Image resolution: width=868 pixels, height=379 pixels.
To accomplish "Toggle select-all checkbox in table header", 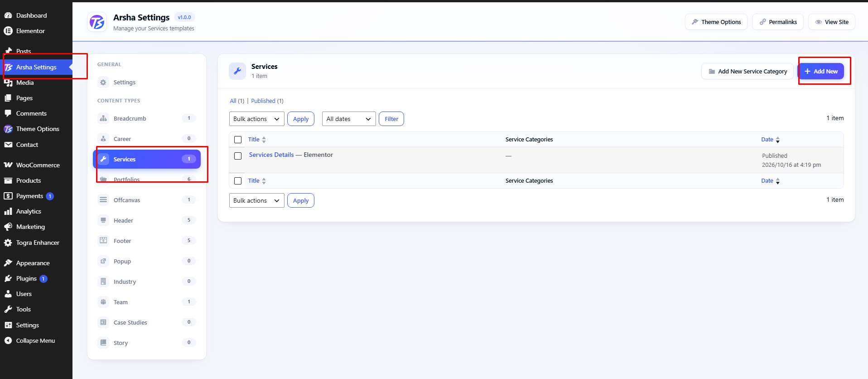I will [238, 140].
